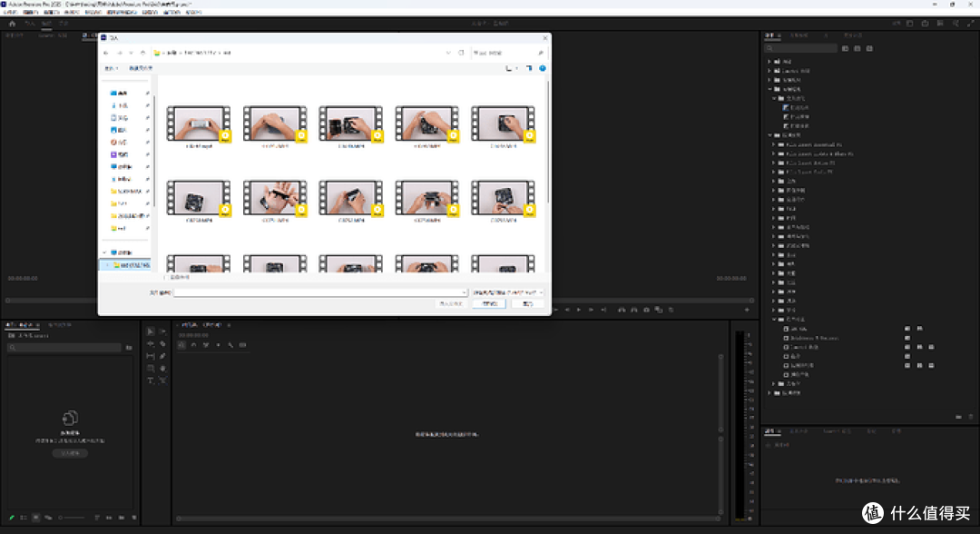This screenshot has height=534, width=980.
Task: Click the Open button in import dialog
Action: pos(489,304)
